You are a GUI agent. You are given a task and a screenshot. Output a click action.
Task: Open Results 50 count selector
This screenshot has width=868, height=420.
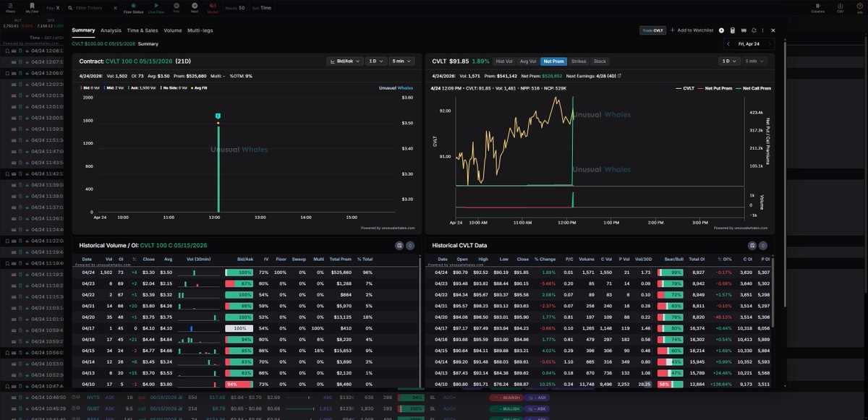click(x=235, y=8)
